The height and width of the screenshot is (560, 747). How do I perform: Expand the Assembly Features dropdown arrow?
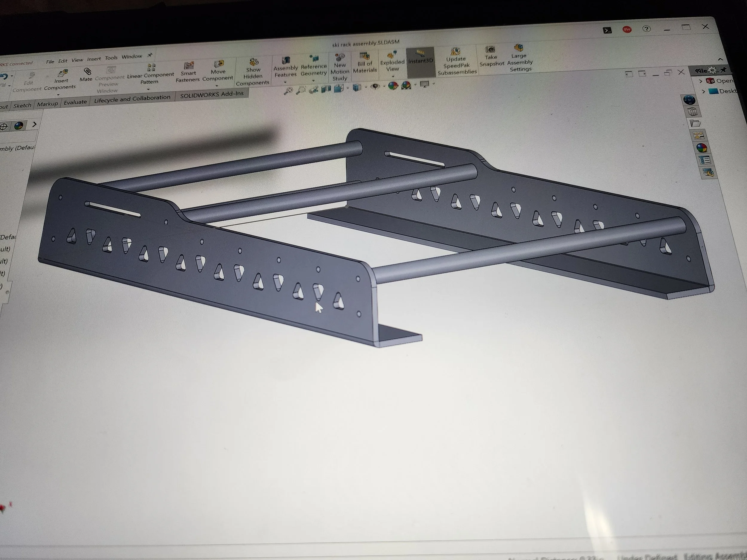(285, 82)
